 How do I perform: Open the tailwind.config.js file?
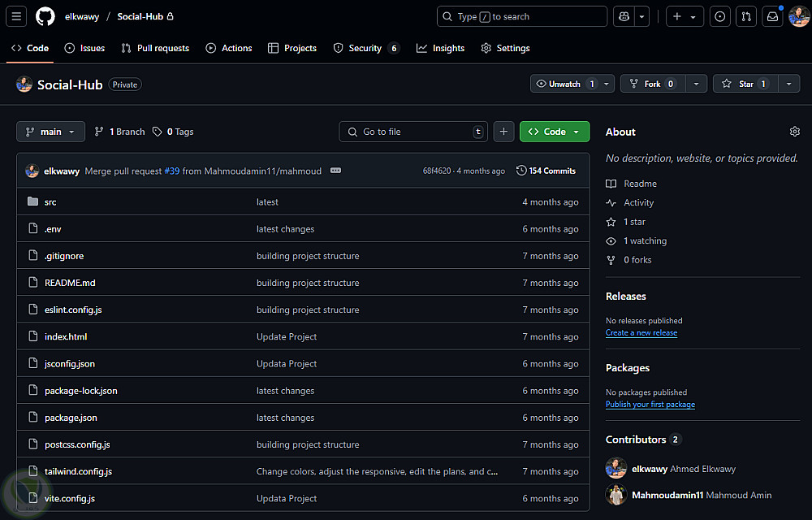tap(78, 471)
